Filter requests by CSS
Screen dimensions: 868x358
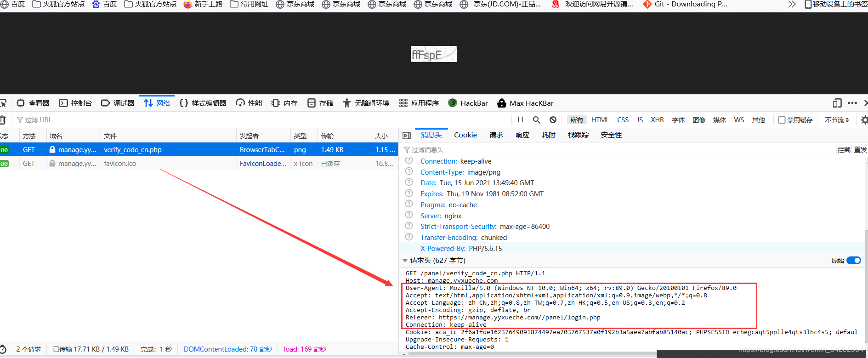point(623,119)
